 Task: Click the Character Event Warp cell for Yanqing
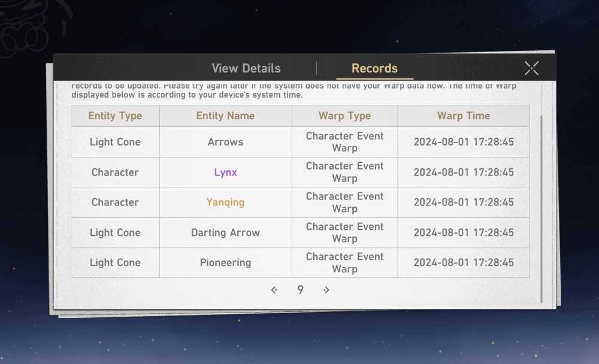[x=344, y=202]
